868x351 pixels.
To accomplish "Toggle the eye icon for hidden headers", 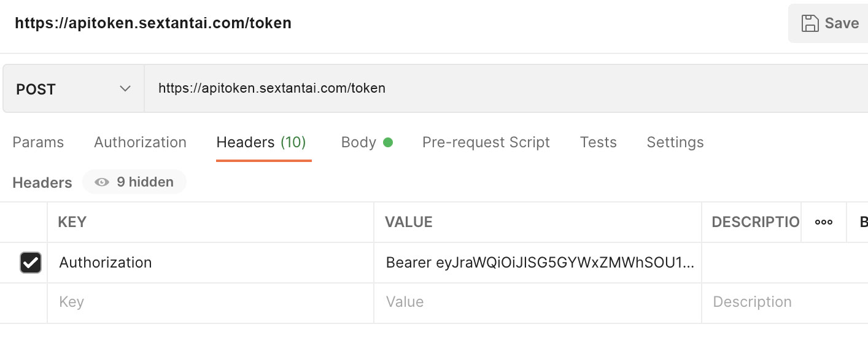I will click(x=102, y=182).
